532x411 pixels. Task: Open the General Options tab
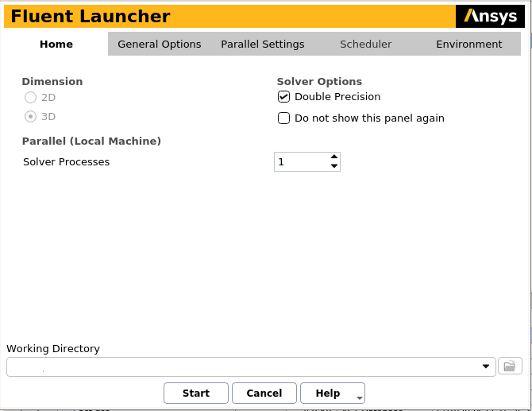click(x=160, y=45)
